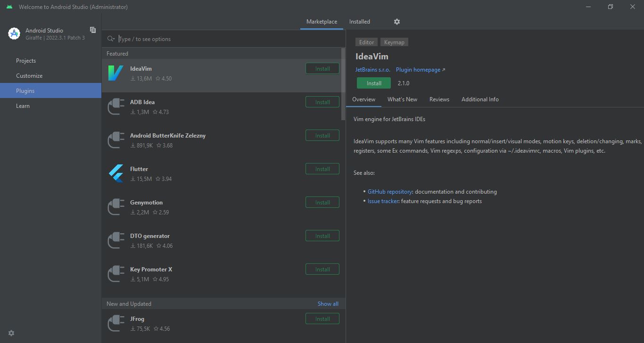This screenshot has height=343, width=644.
Task: Install the ADB Idea plugin
Action: tap(322, 102)
